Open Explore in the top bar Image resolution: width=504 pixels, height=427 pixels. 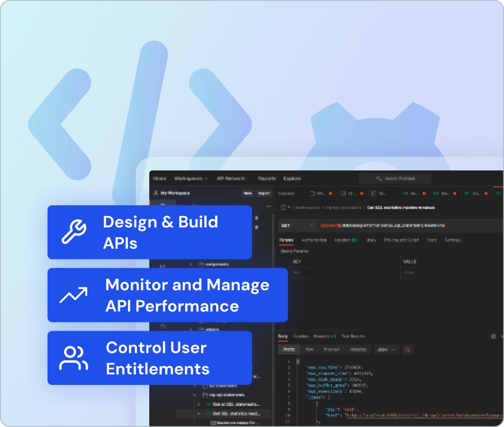[292, 179]
